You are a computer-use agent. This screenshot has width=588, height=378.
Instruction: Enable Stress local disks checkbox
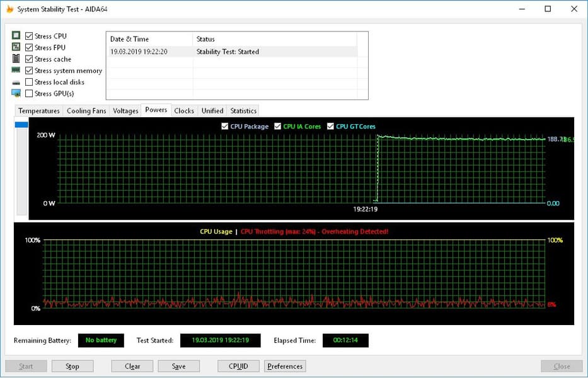tap(29, 82)
